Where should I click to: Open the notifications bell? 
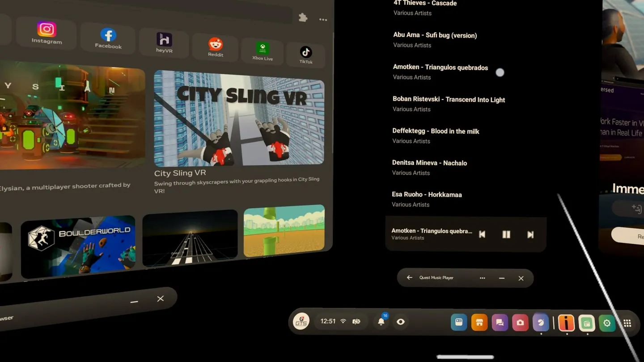click(x=381, y=322)
